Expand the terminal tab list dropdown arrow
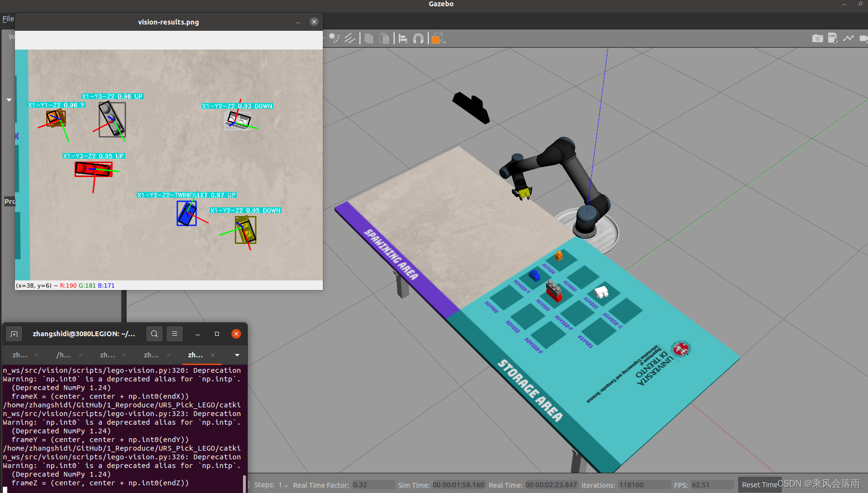868x493 pixels. [237, 355]
